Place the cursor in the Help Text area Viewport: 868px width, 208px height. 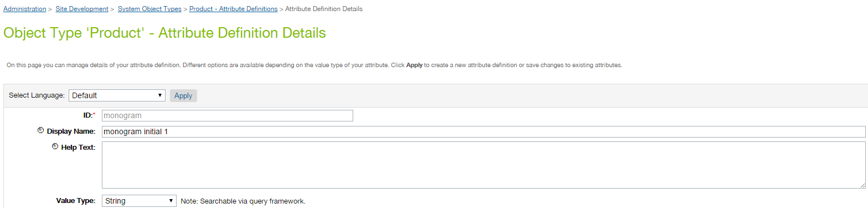point(483,165)
